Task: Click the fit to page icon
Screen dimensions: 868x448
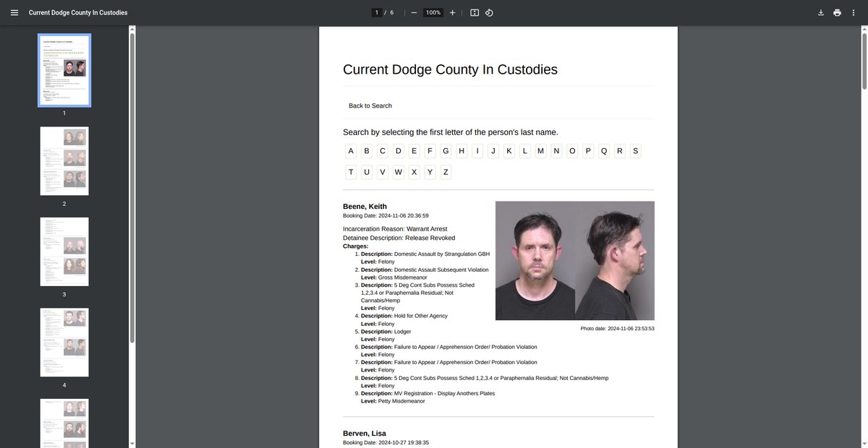Action: click(475, 12)
